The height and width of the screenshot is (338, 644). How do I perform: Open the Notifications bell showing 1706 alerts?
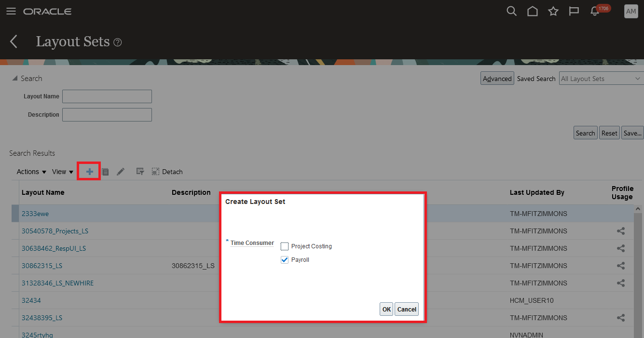(x=594, y=11)
